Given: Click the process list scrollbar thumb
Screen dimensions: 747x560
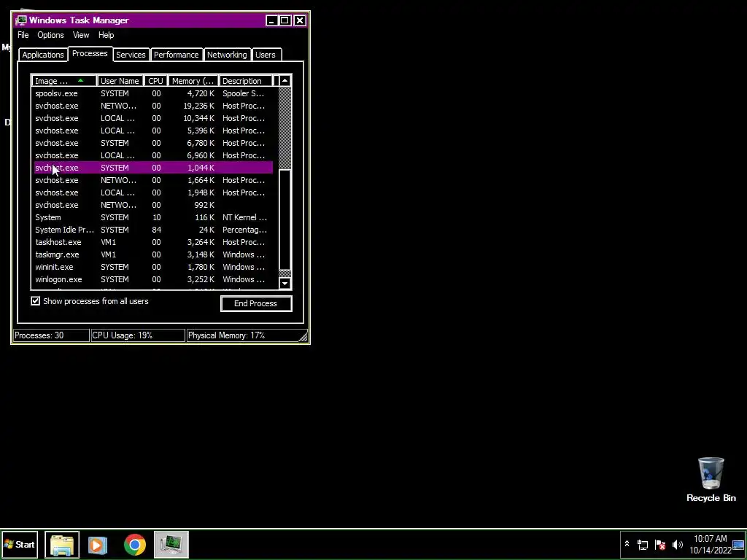Looking at the screenshot, I should tap(285, 220).
